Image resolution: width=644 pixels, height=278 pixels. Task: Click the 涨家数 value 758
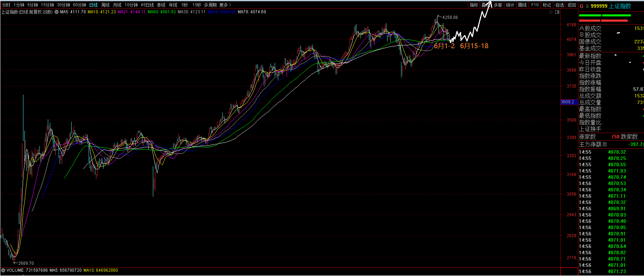coord(615,137)
